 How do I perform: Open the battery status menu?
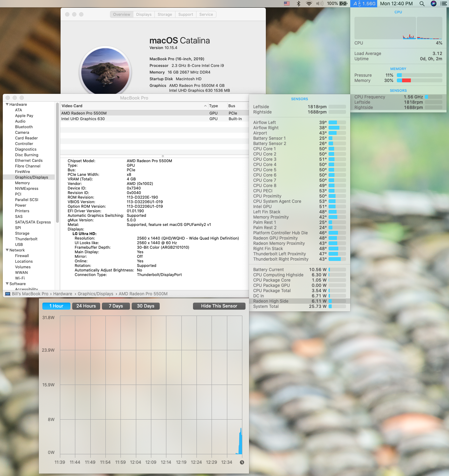click(337, 4)
